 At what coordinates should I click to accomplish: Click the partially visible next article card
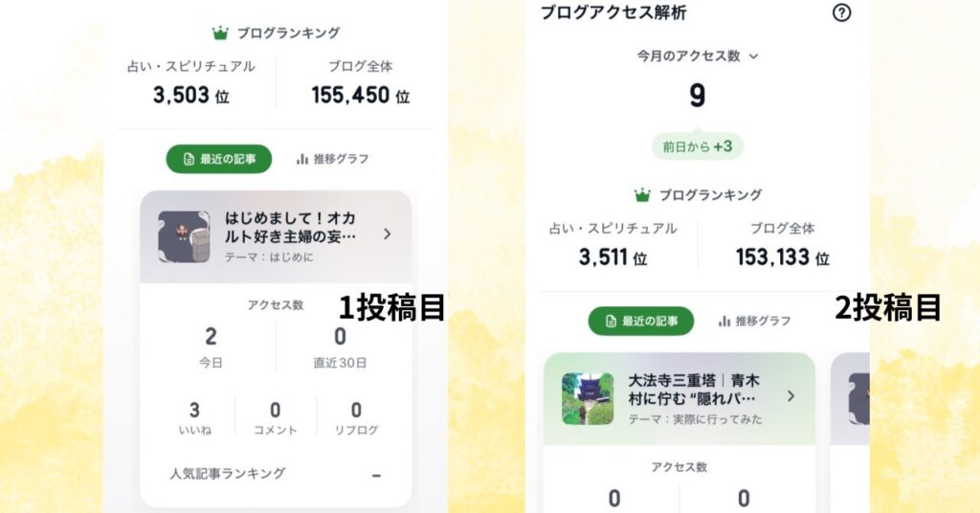tap(850, 400)
